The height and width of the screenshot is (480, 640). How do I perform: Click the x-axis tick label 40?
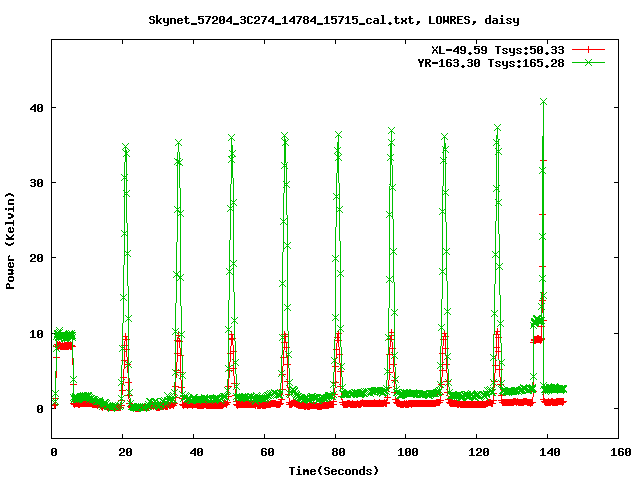pos(196,452)
